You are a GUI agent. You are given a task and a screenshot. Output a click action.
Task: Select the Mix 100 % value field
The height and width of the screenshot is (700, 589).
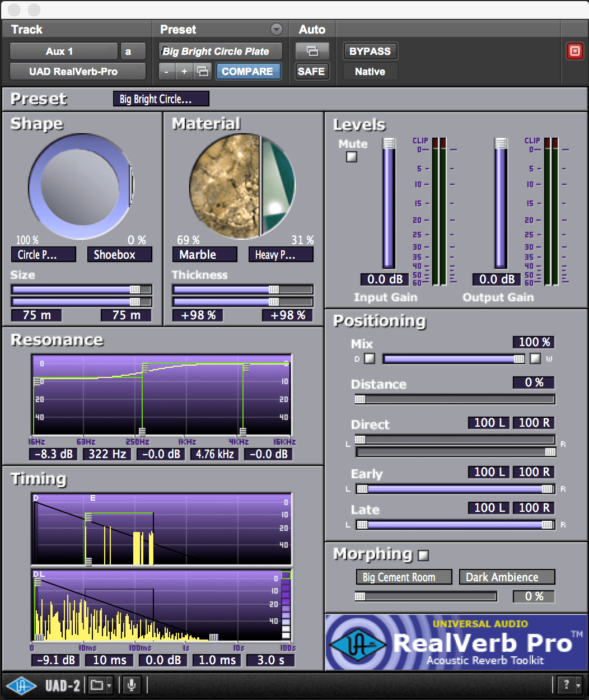[x=534, y=342]
